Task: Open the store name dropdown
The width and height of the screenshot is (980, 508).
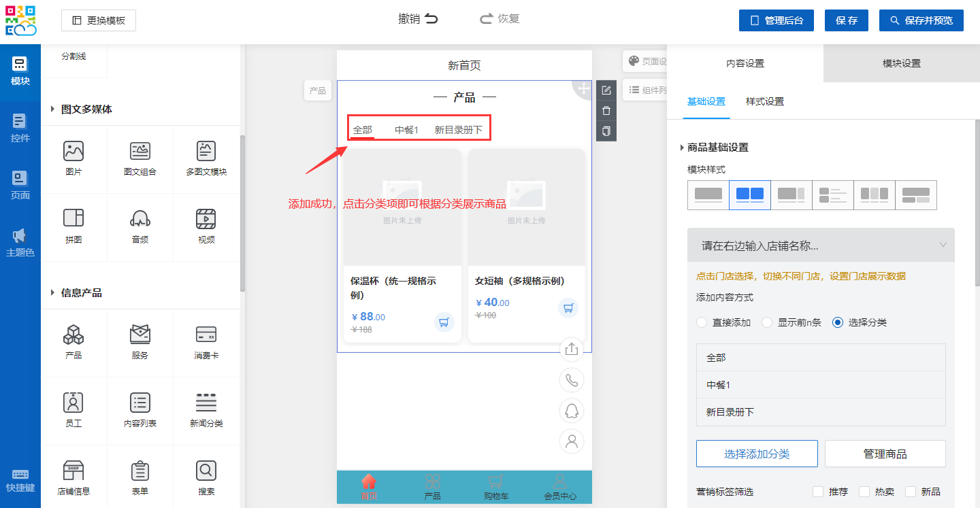Action: point(821,245)
